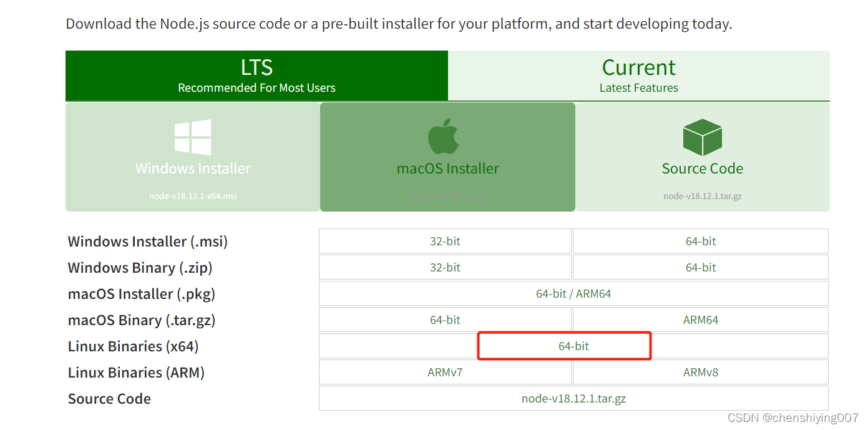Open the node-v18.12.1.tar.gz Source Code link
This screenshot has width=868, height=430.
[x=573, y=398]
